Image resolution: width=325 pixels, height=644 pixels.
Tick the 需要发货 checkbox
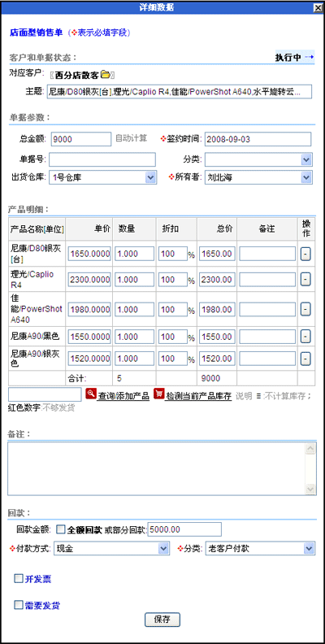(18, 605)
